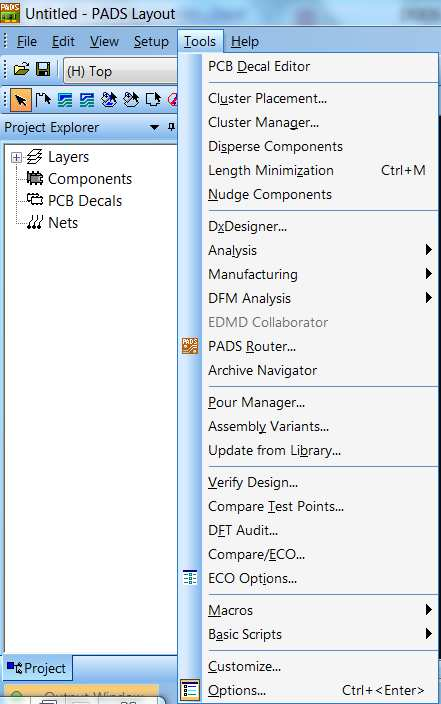Select Components in Project Explorer tree

[90, 179]
